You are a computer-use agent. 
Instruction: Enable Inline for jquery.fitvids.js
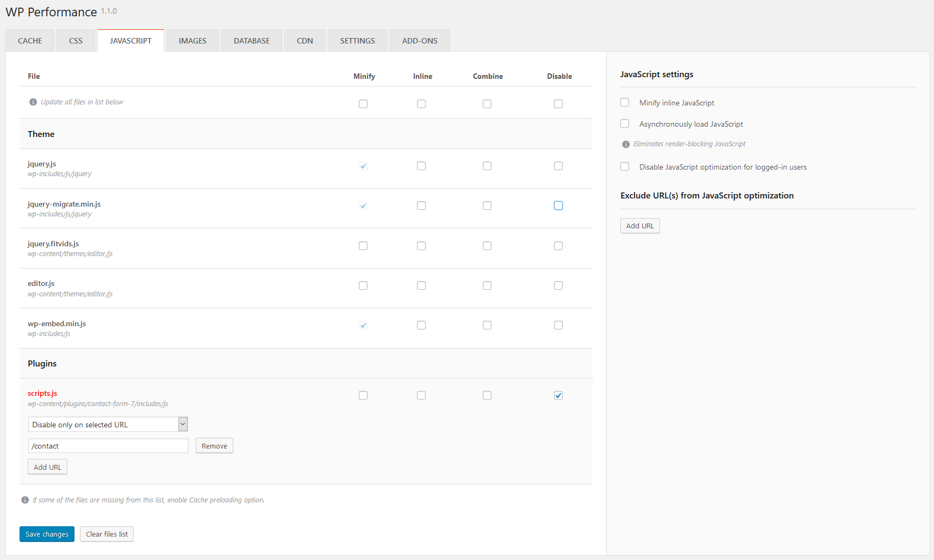pos(421,246)
